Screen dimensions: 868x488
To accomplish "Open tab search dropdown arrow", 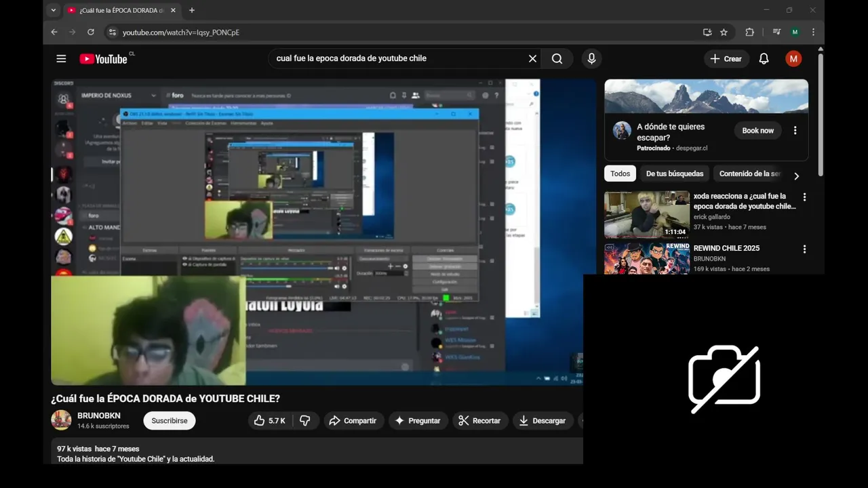I will tap(54, 10).
